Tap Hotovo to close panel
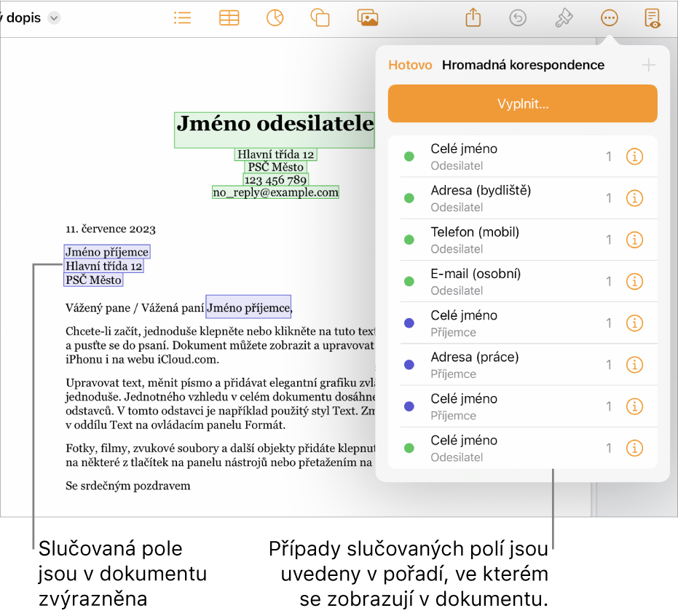This screenshot has height=616, width=678. [410, 65]
